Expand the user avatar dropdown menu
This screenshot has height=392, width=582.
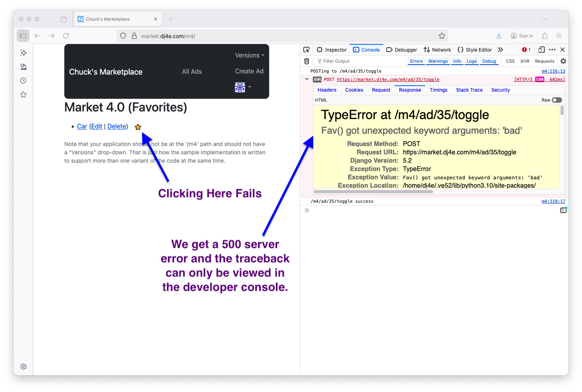coord(243,87)
